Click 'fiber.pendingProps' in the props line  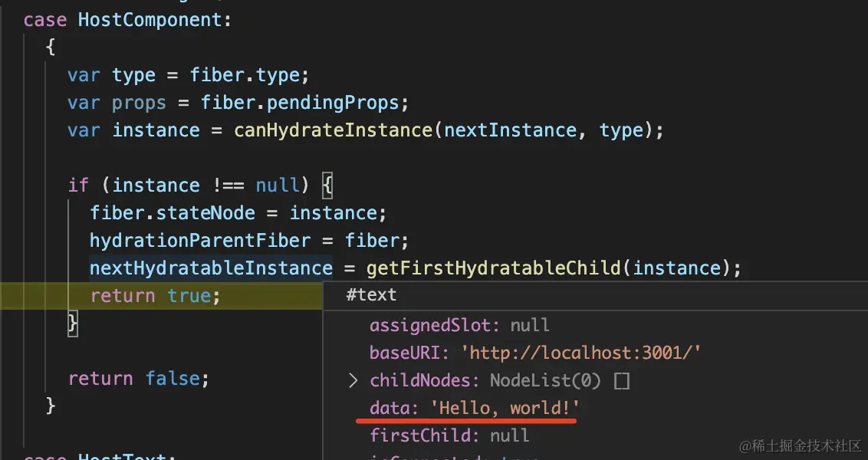300,103
